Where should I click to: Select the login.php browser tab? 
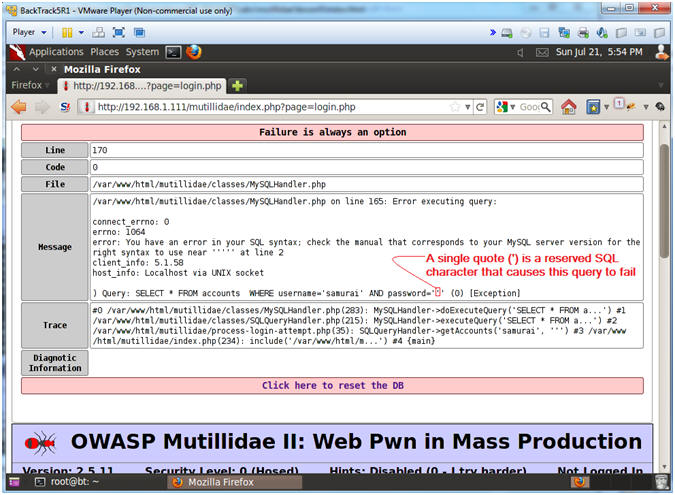pyautogui.click(x=142, y=86)
